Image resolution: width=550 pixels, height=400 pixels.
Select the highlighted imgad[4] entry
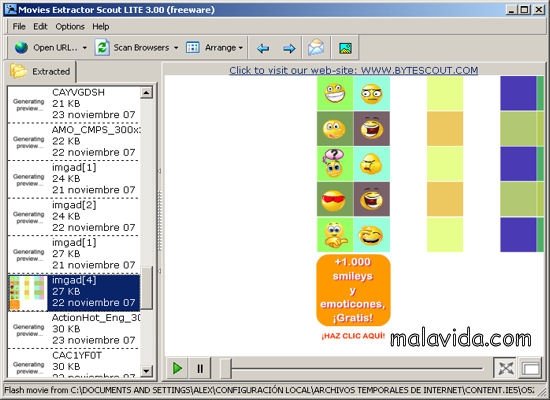pyautogui.click(x=74, y=292)
